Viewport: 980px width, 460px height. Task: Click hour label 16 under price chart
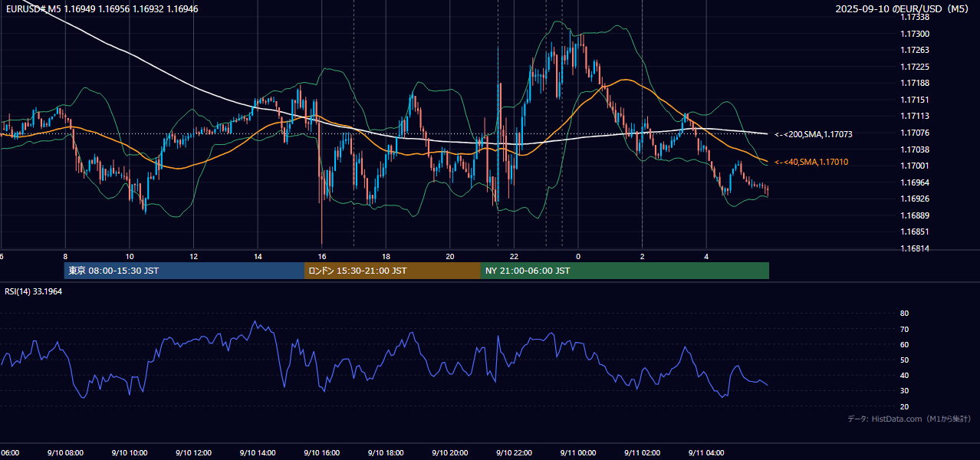pos(322,257)
